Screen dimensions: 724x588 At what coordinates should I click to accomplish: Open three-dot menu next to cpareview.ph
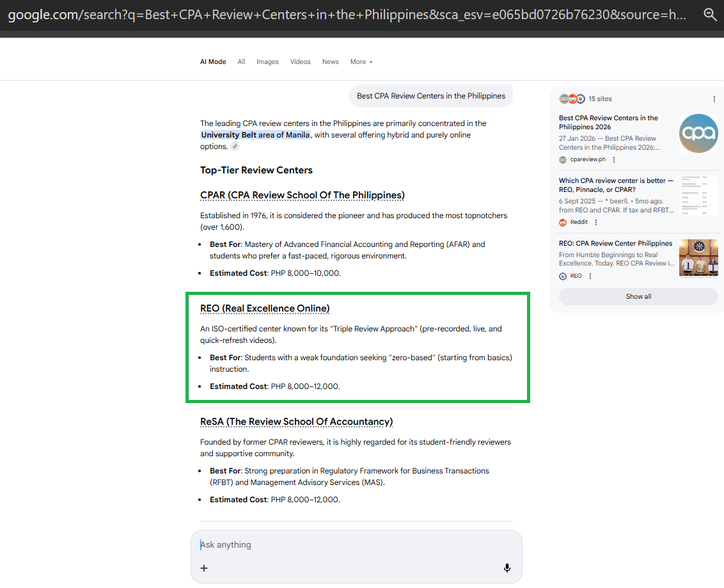[614, 160]
